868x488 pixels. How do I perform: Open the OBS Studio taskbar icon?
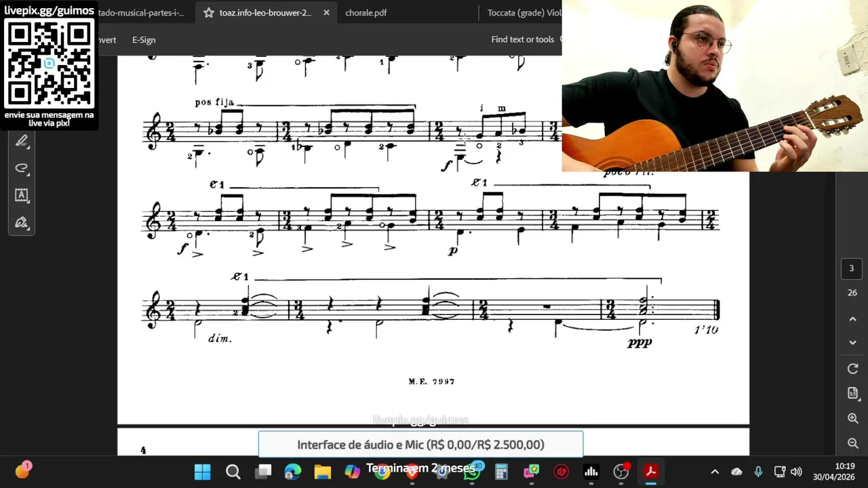click(x=621, y=472)
